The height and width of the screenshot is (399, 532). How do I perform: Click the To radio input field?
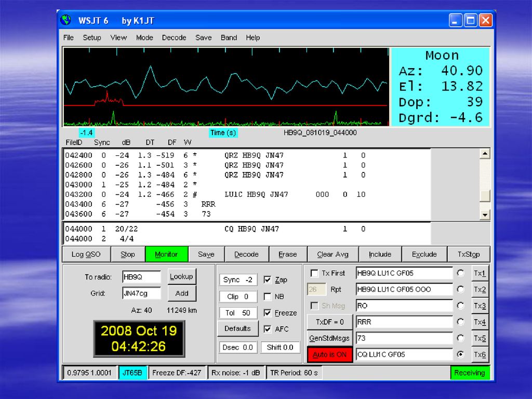pos(141,277)
